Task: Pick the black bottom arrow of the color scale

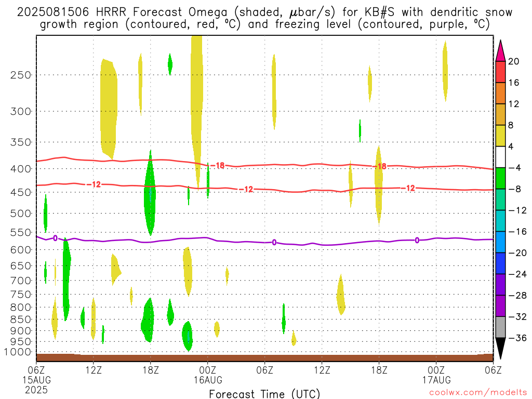Action: tap(500, 349)
